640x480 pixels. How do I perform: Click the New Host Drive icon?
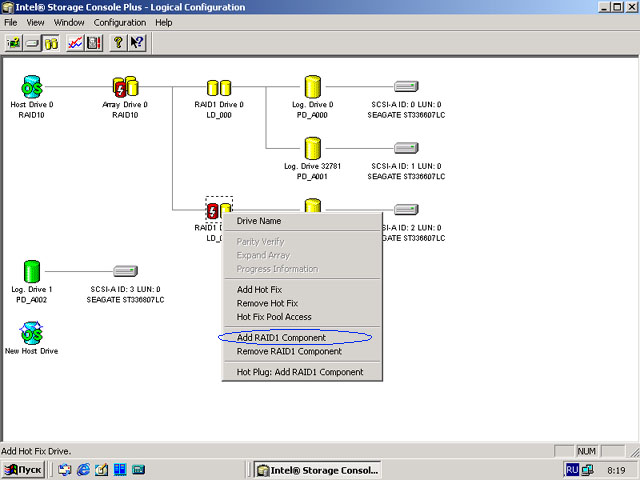tap(31, 333)
